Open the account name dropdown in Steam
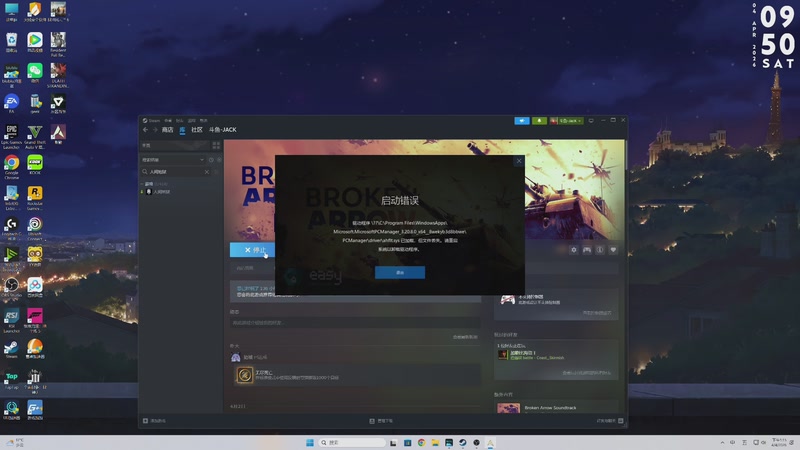This screenshot has height=450, width=800. click(566, 121)
